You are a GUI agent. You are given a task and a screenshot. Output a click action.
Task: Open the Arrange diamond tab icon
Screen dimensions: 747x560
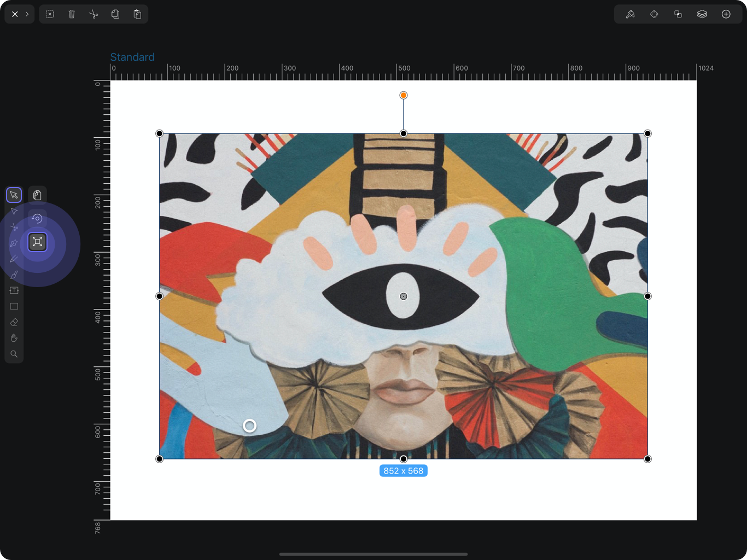point(654,14)
